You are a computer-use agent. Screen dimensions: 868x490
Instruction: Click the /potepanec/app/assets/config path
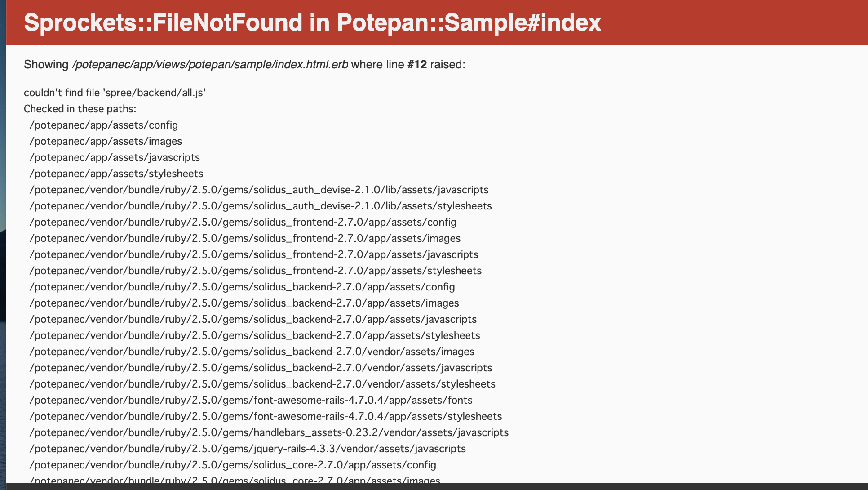coord(103,125)
